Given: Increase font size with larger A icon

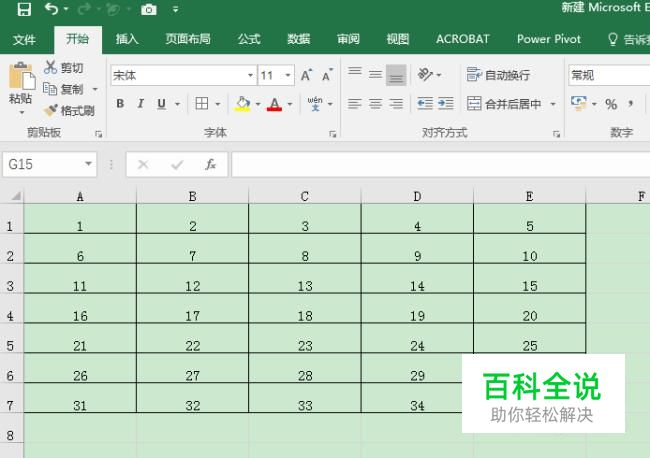Looking at the screenshot, I should click(x=306, y=75).
